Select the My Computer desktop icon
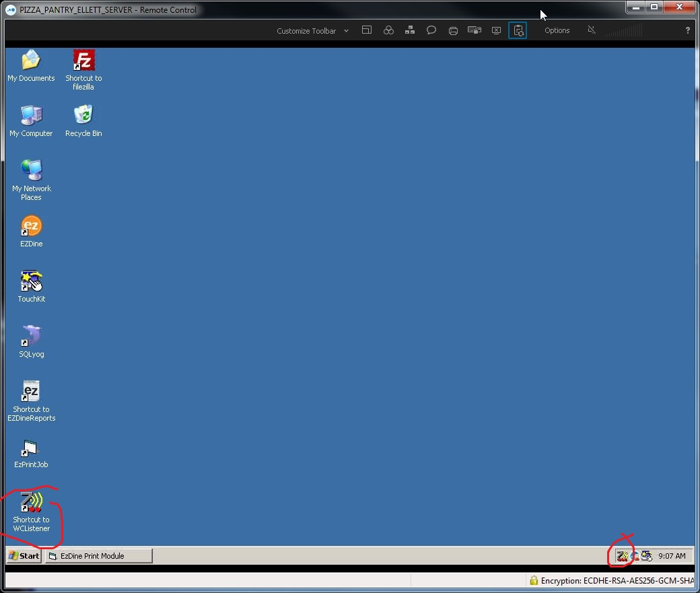700x593 pixels. [x=31, y=121]
